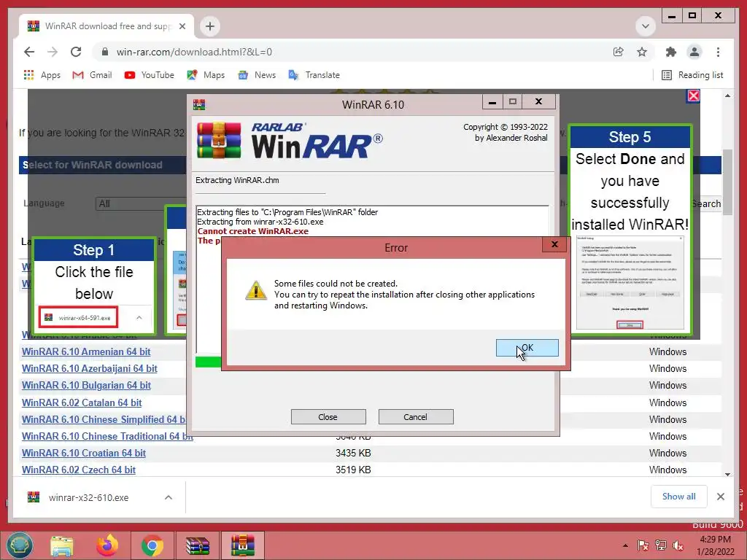Click the network tray icon
The width and height of the screenshot is (747, 560).
click(x=661, y=545)
